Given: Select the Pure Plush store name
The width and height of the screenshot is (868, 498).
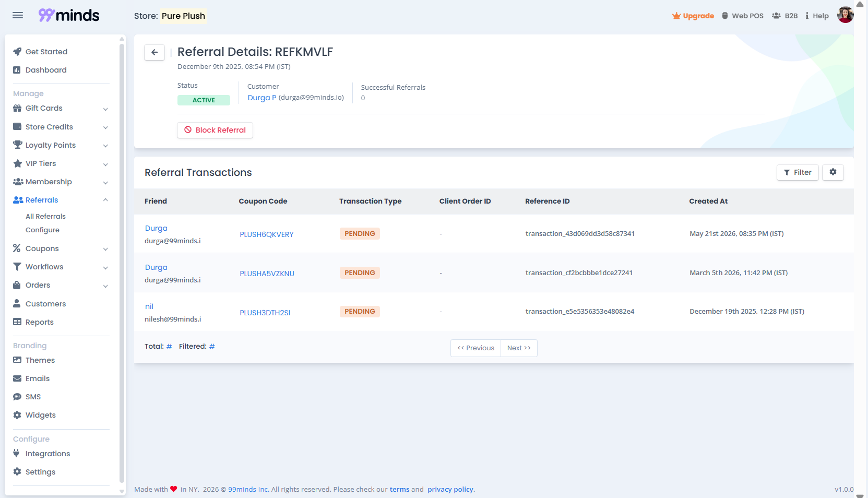Looking at the screenshot, I should pos(183,16).
